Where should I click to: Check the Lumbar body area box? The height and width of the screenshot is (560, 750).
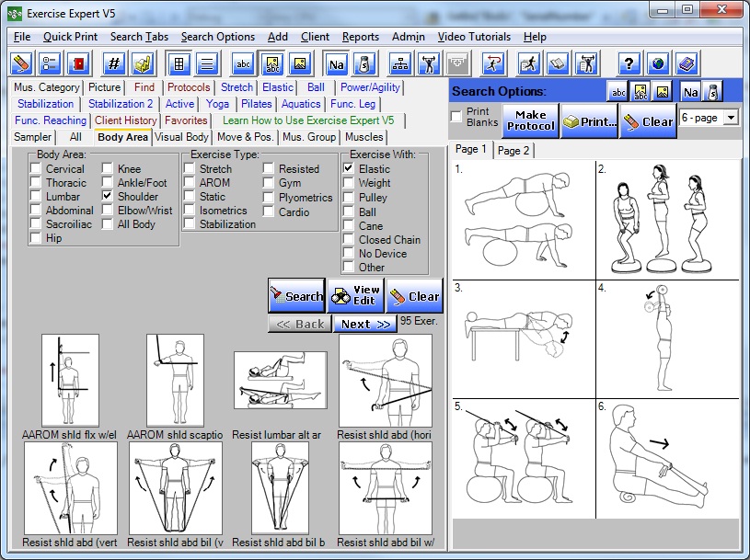coord(36,197)
